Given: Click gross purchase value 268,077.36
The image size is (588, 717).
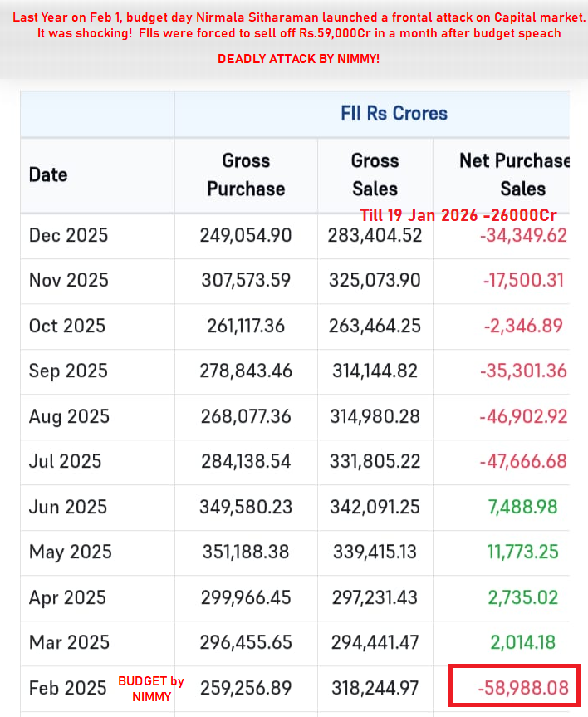Looking at the screenshot, I should pos(246,416).
